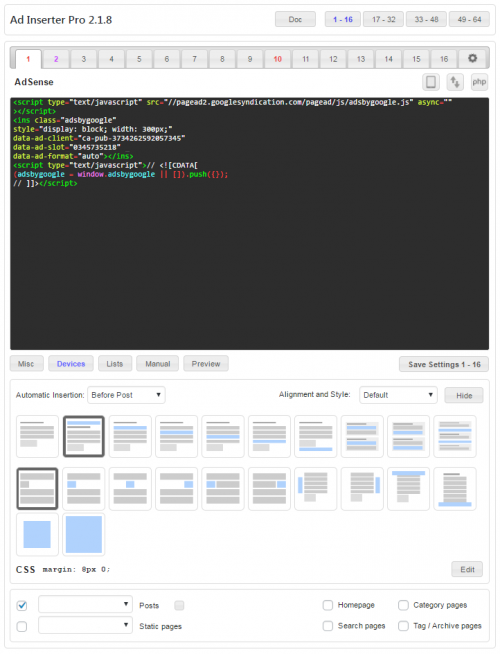Click the Devices button
Screen dimensions: 500x654
(71, 364)
